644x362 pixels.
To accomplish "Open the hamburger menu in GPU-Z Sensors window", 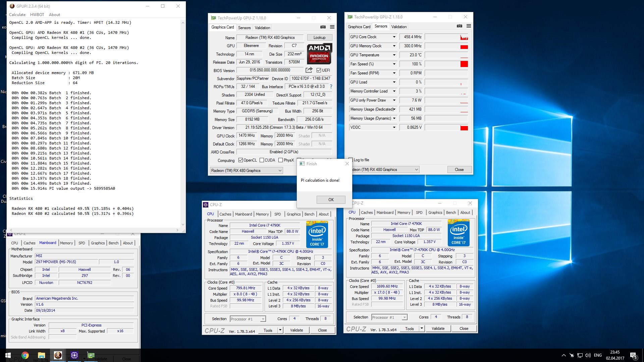I will coord(469,26).
